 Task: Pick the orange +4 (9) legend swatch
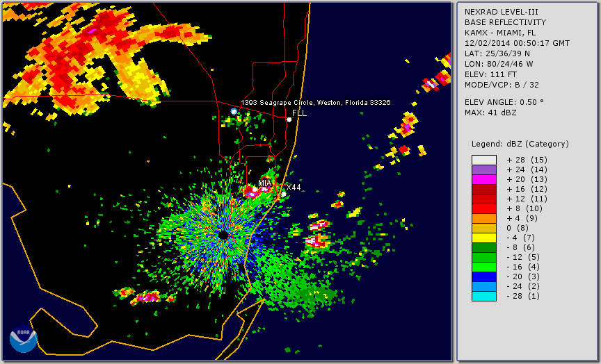[484, 219]
